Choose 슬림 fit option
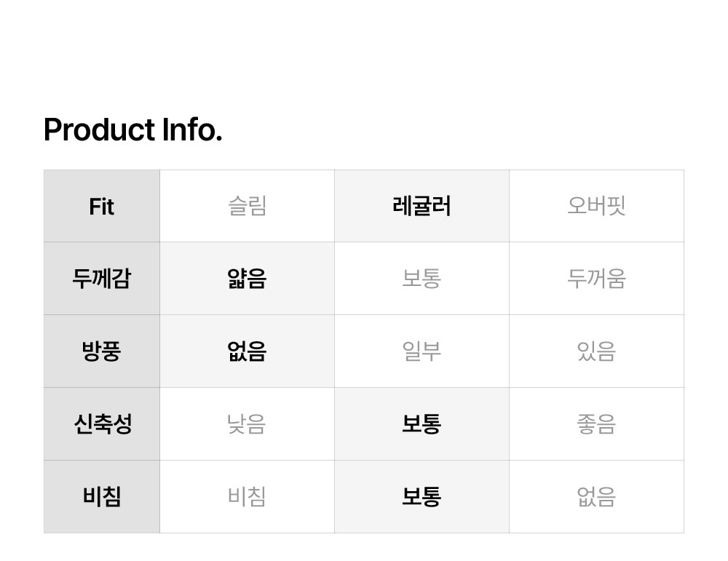The width and height of the screenshot is (728, 561). [x=247, y=207]
